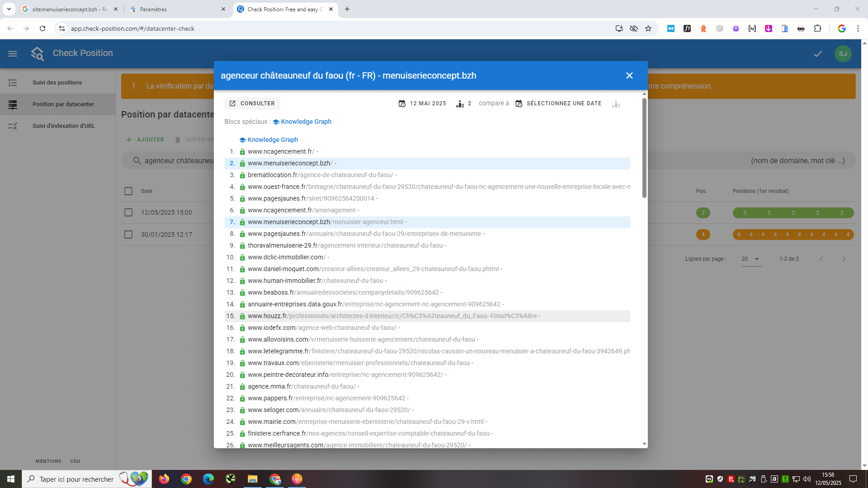Click the Knowledge Graph special block link
Viewport: 868px width, 488px height.
click(302, 122)
